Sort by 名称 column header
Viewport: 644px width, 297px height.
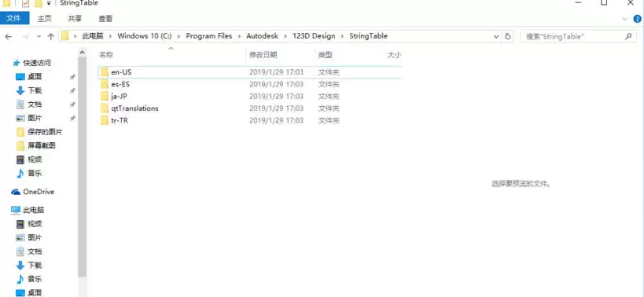coord(106,54)
